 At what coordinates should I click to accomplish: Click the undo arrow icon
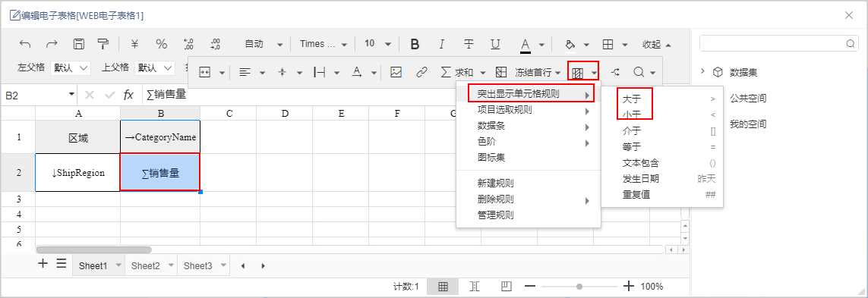pos(25,44)
